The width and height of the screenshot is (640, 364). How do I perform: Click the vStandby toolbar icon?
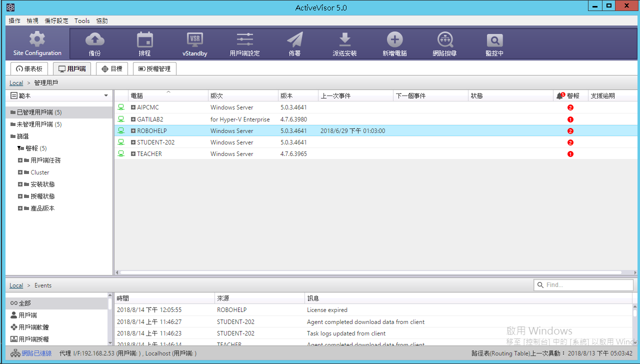pyautogui.click(x=194, y=39)
